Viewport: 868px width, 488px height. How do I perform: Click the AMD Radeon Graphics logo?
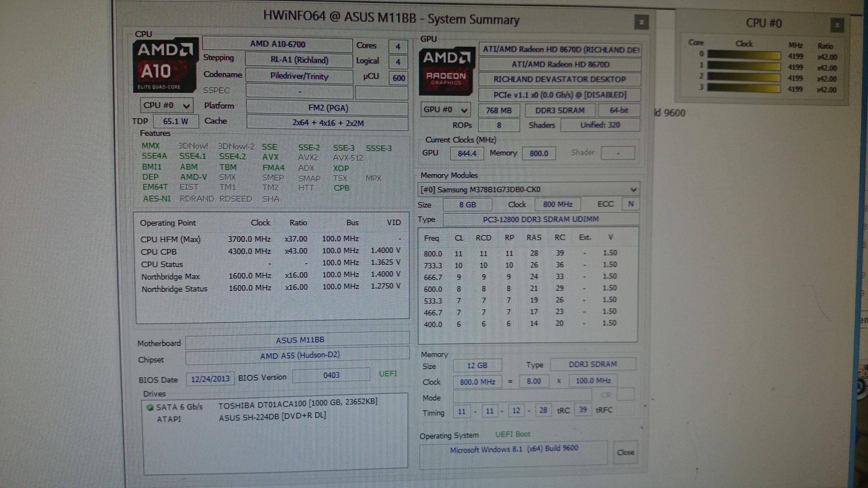[x=446, y=71]
